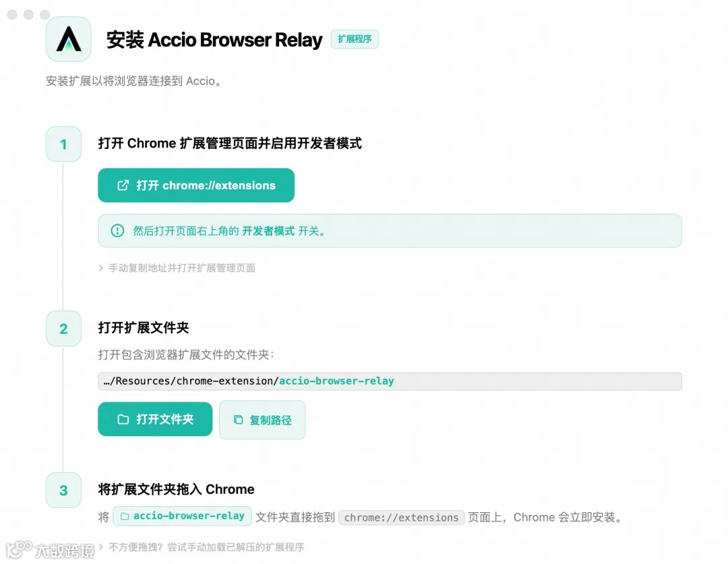Click the window zoom button
Screen dimensions: 728x564
(44, 14)
